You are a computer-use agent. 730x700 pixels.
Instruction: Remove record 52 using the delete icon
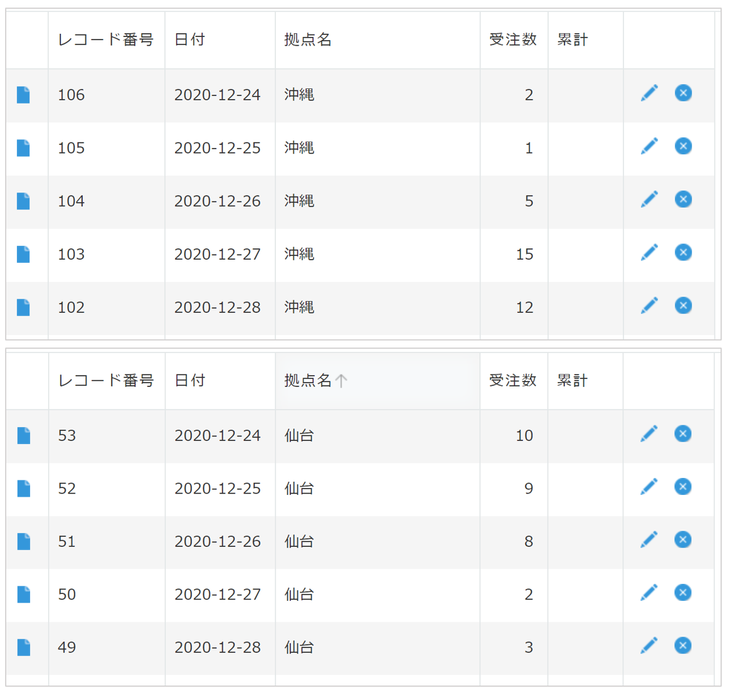[x=683, y=486]
